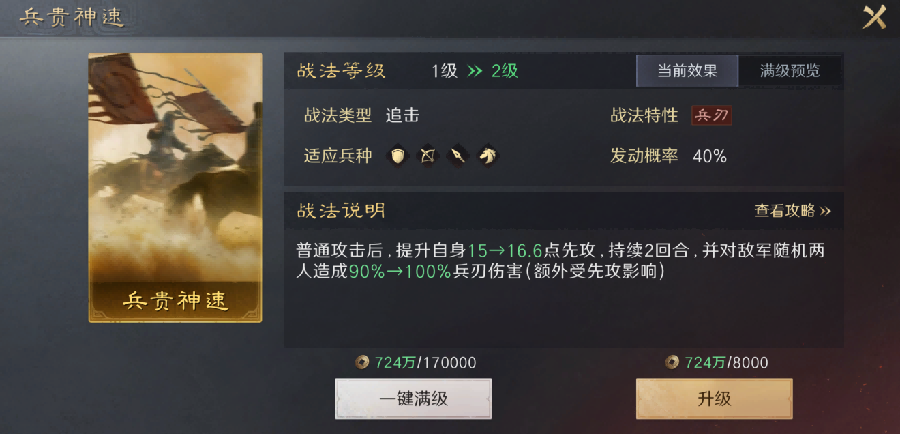Click the spear troop type icon
Image resolution: width=900 pixels, height=434 pixels.
point(457,155)
